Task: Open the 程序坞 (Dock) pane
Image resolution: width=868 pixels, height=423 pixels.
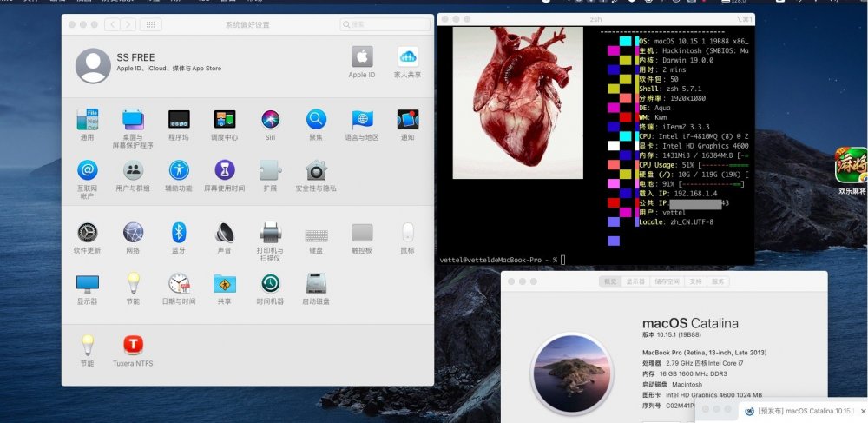Action: (x=179, y=120)
